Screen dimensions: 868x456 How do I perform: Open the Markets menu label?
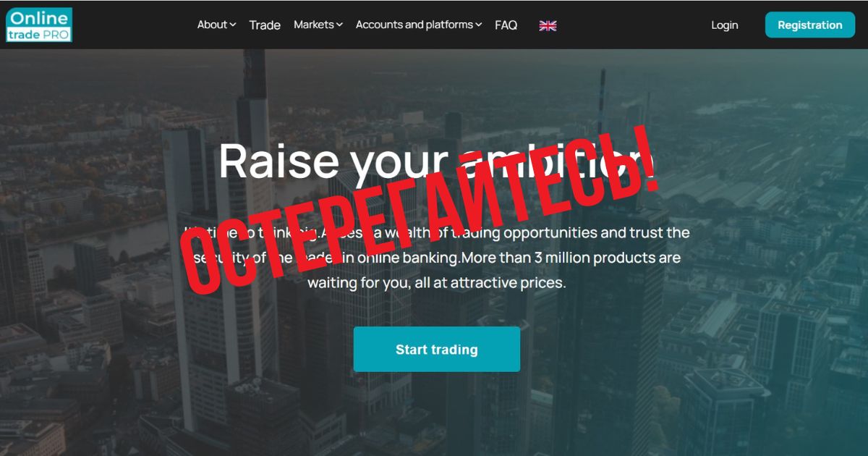[x=314, y=25]
